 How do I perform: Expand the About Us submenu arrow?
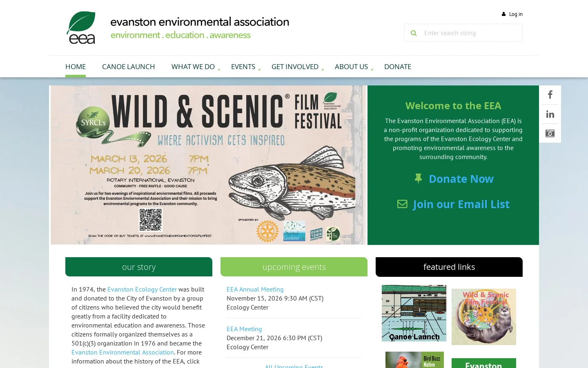(x=372, y=69)
